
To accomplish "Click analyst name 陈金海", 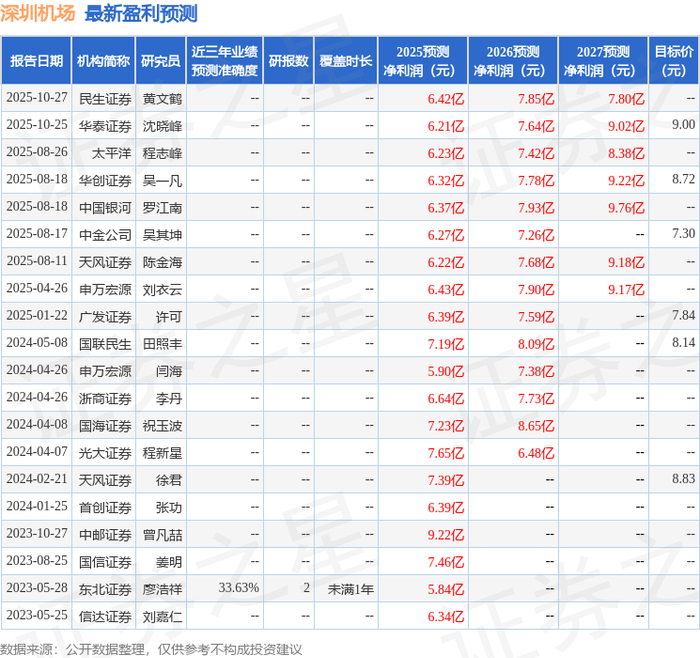I will coord(162,262).
